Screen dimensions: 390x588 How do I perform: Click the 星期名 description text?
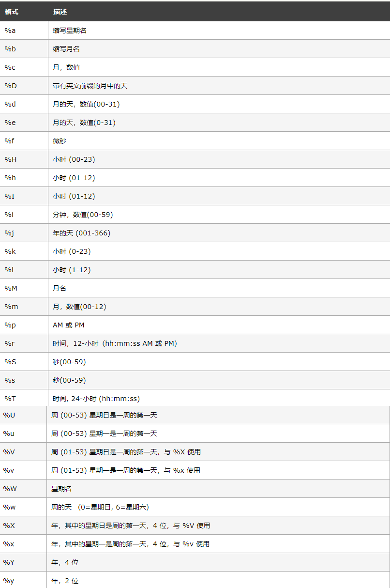click(61, 489)
